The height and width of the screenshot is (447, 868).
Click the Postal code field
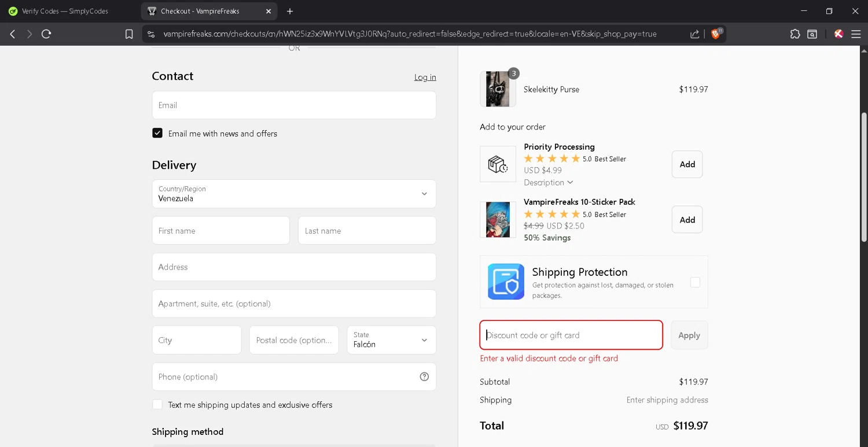pos(294,340)
